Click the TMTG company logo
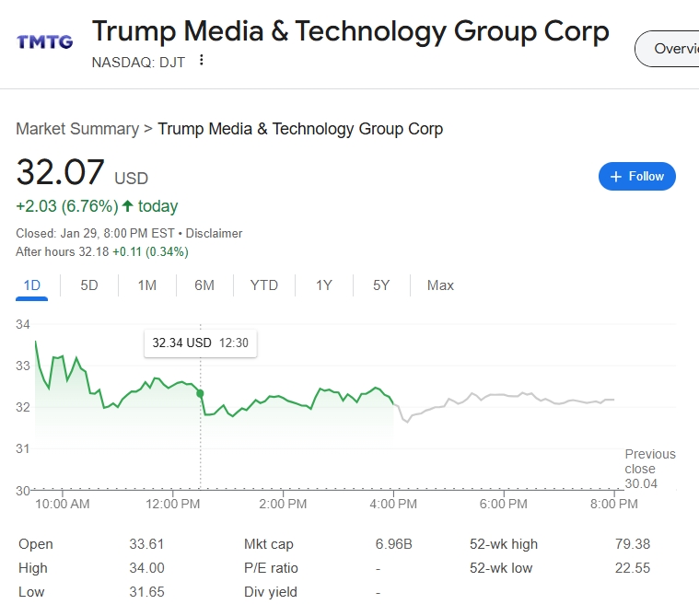The height and width of the screenshot is (616, 699). click(44, 42)
